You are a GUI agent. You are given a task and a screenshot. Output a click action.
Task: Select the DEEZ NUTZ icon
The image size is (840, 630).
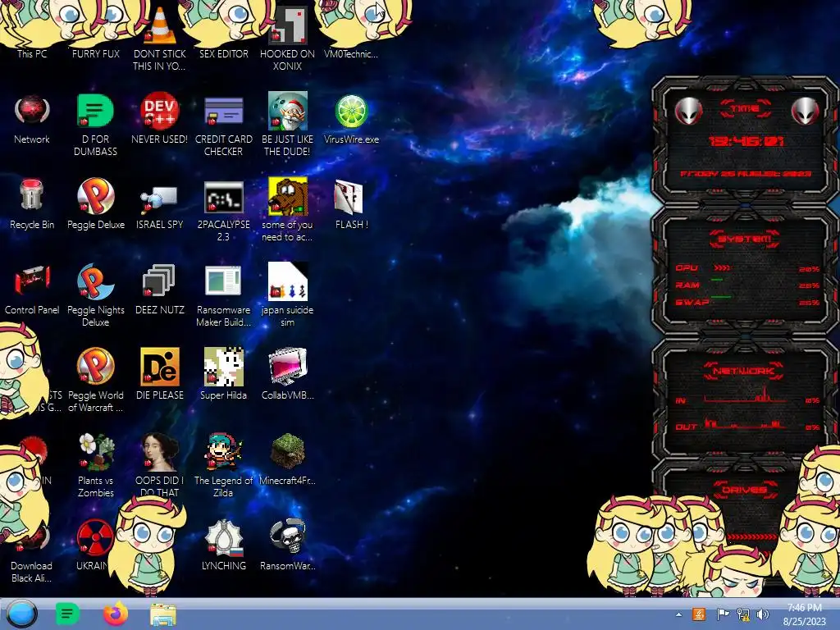(159, 281)
